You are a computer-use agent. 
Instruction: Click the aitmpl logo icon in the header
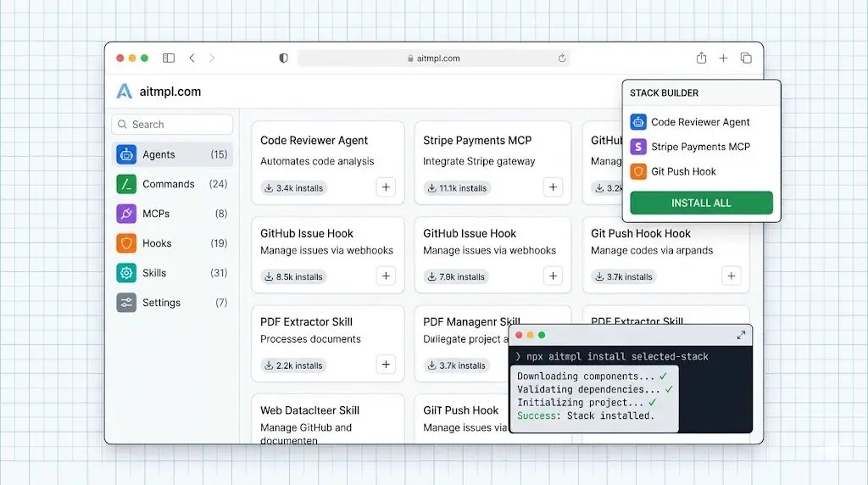(x=125, y=92)
